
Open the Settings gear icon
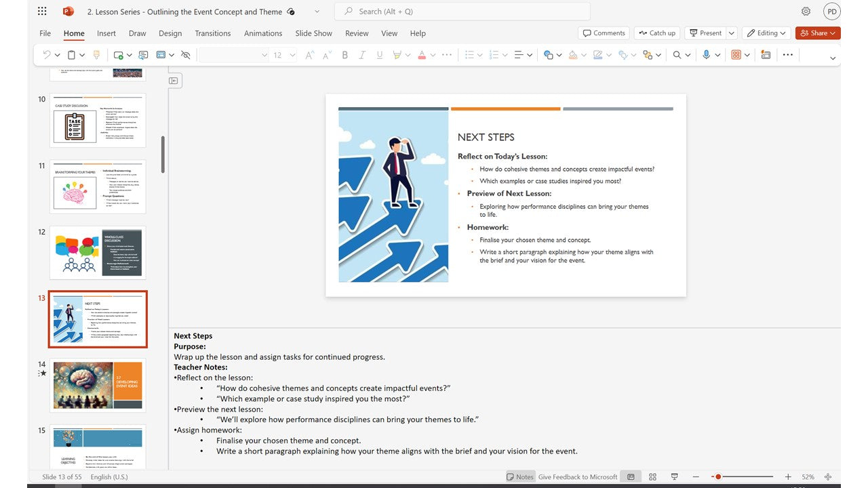click(x=806, y=12)
